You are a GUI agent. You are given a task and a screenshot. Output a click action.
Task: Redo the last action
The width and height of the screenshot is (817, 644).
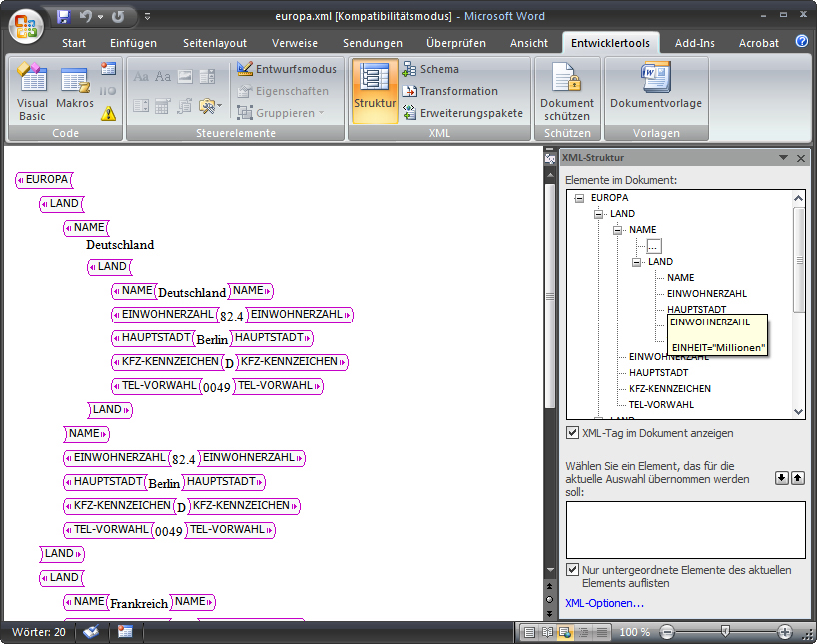pyautogui.click(x=118, y=17)
